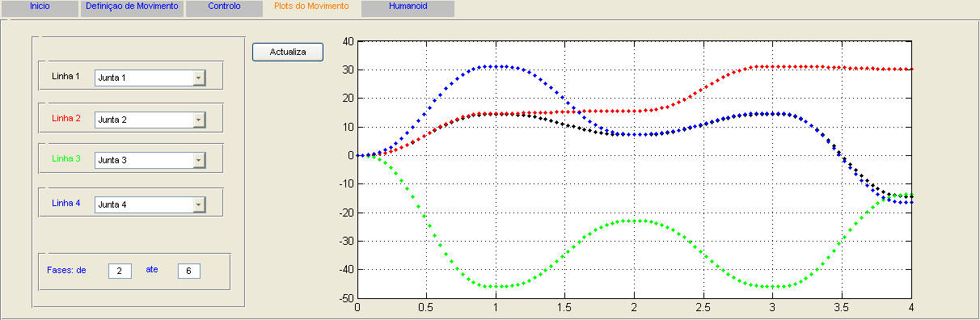This screenshot has width=980, height=320.
Task: Click the x-axis value 1.5
Action: 565,308
